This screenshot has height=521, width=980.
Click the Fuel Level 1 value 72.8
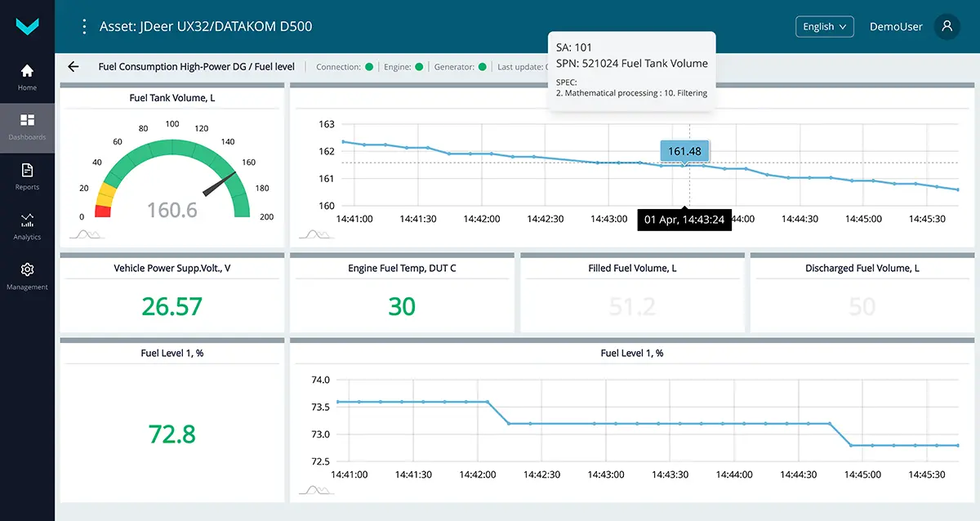tap(171, 434)
